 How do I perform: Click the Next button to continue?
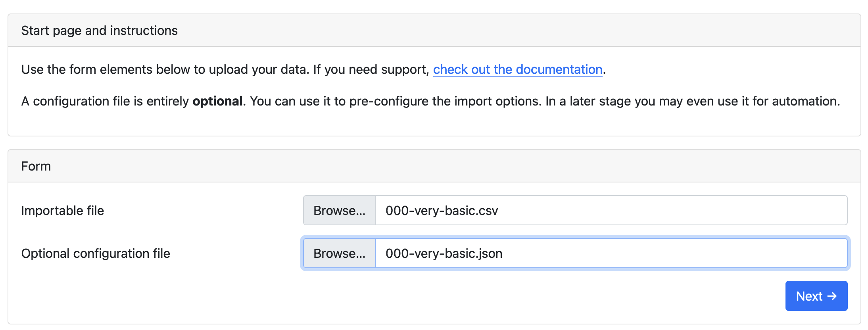click(816, 295)
